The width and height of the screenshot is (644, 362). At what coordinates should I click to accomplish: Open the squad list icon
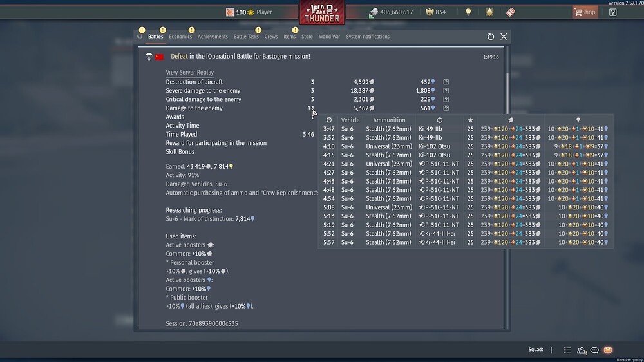pyautogui.click(x=567, y=350)
